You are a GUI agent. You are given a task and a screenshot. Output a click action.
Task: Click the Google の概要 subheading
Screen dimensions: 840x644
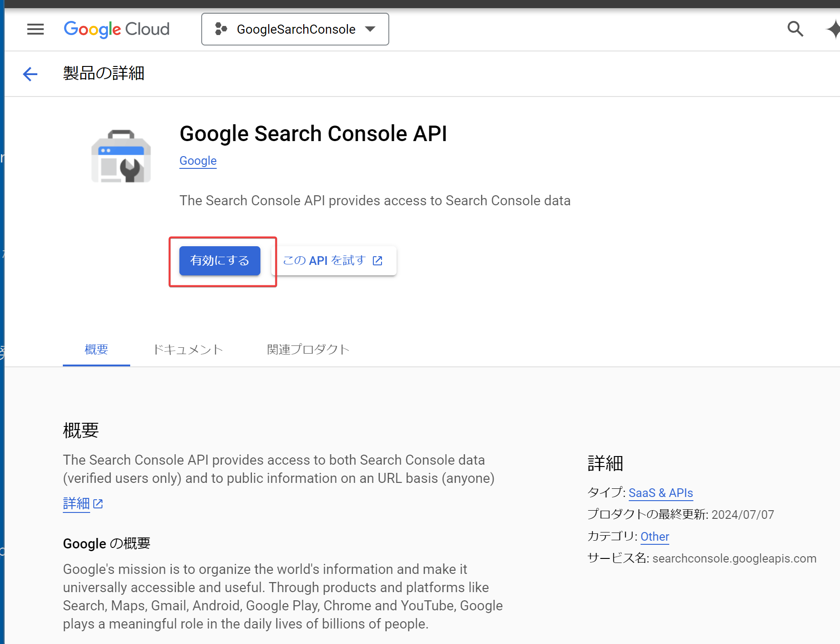click(x=107, y=543)
